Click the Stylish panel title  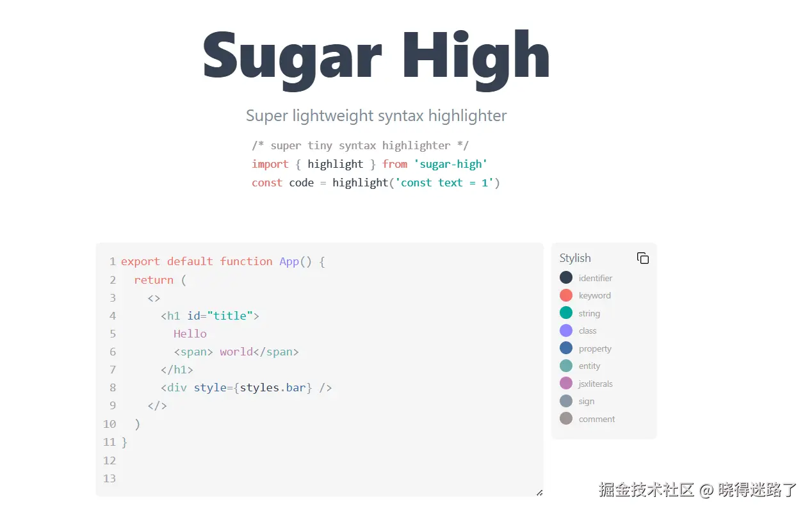coord(575,258)
